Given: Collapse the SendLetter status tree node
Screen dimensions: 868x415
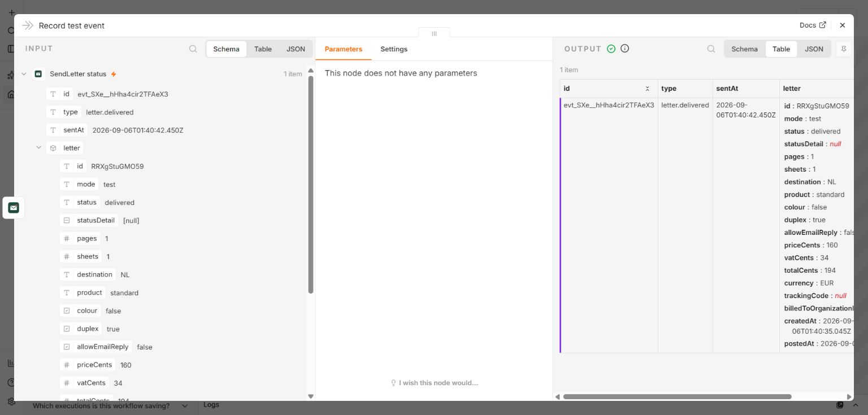Looking at the screenshot, I should [x=24, y=74].
